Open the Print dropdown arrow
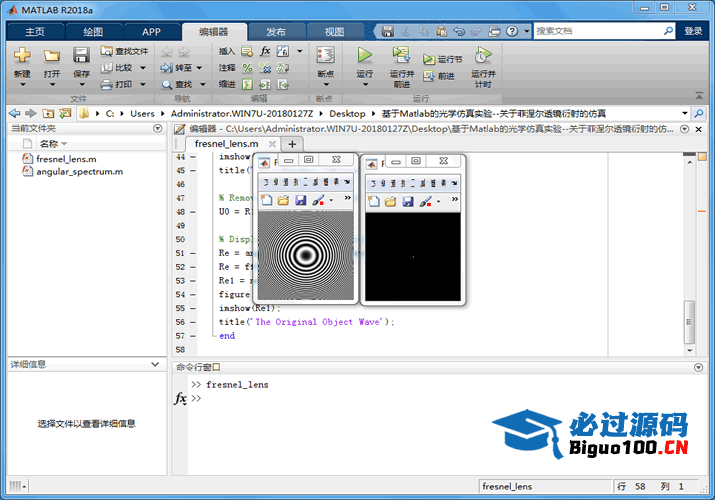Viewport: 715px width, 500px height. coord(143,84)
